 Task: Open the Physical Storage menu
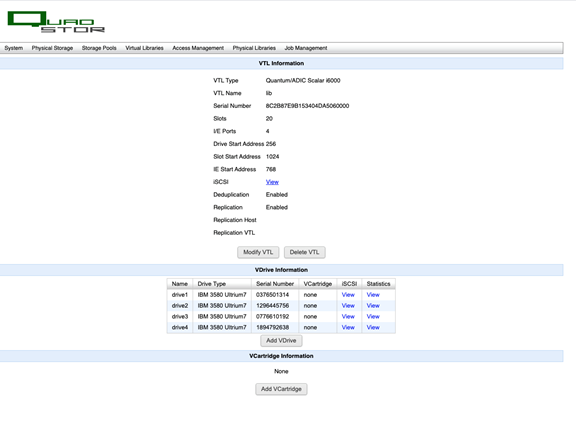[52, 48]
